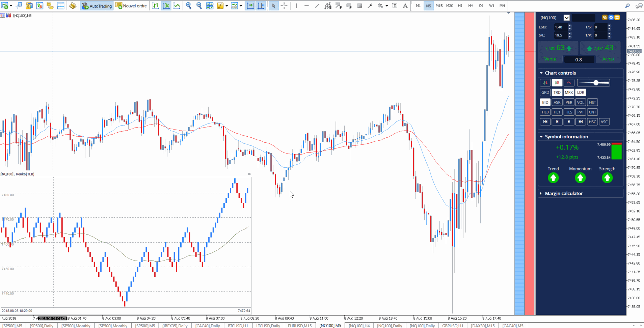Click the Vente sell button
This screenshot has height=328, width=644.
[550, 59]
